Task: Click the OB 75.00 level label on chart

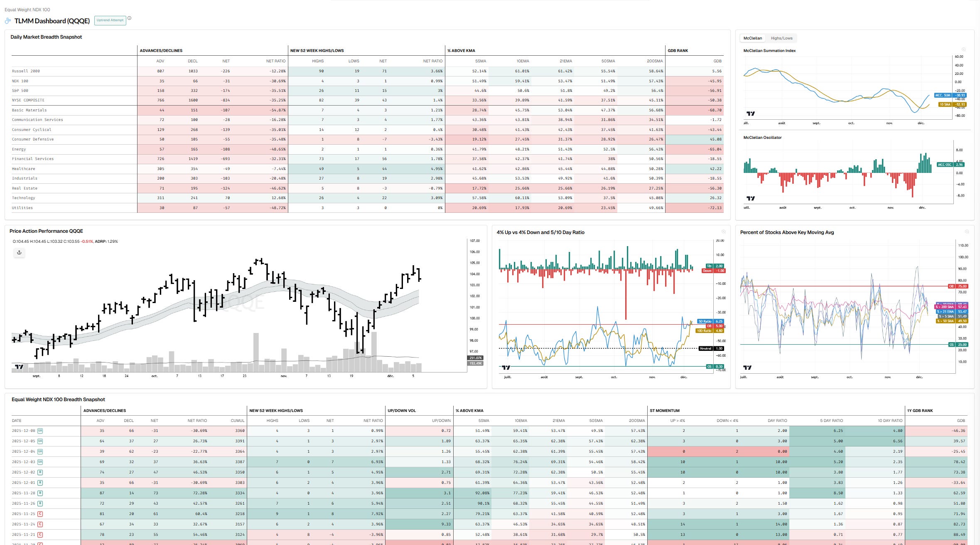Action: pyautogui.click(x=958, y=286)
